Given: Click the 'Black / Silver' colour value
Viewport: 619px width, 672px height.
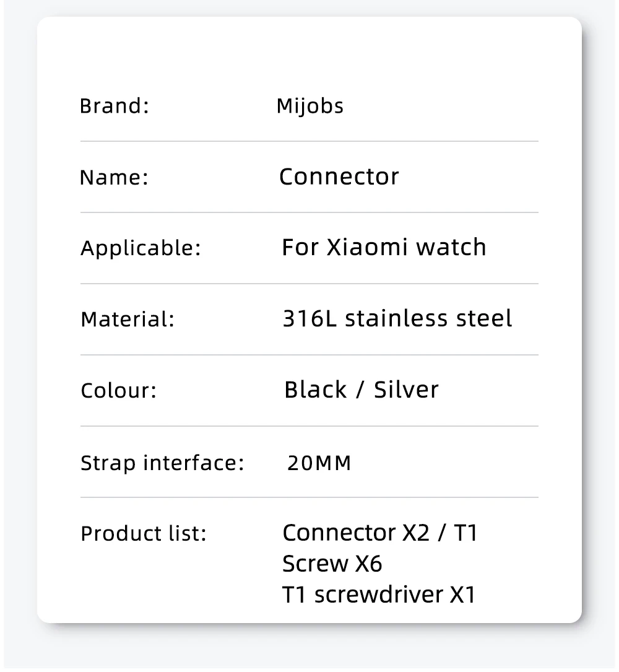Looking at the screenshot, I should tap(361, 390).
